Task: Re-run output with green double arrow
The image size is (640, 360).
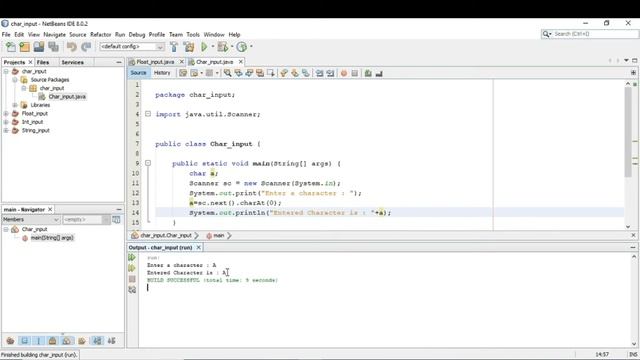Action: click(132, 257)
